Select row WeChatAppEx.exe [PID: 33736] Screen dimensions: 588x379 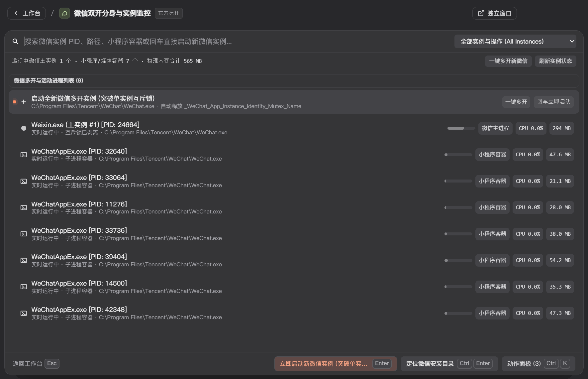coord(294,234)
